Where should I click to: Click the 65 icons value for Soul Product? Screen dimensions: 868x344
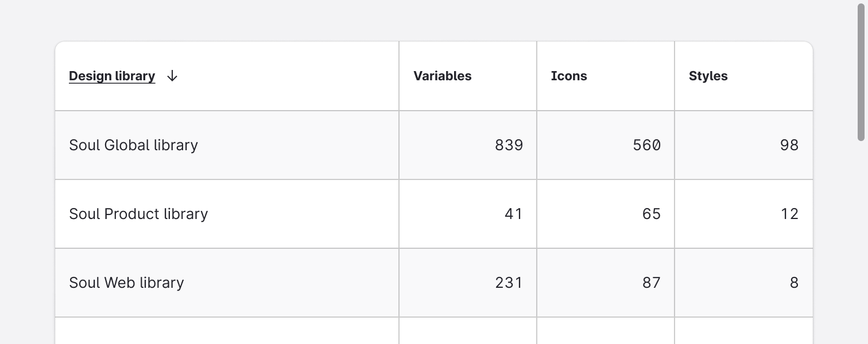pyautogui.click(x=652, y=214)
